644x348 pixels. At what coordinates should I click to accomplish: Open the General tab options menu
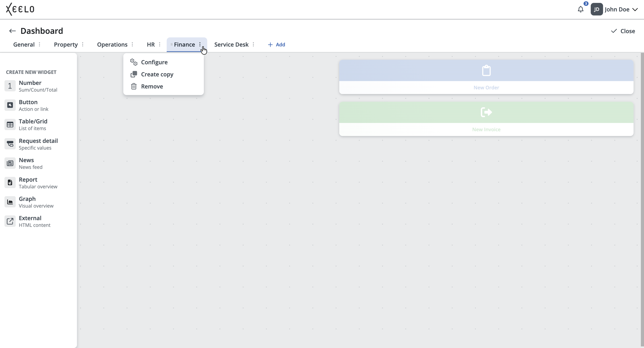40,45
